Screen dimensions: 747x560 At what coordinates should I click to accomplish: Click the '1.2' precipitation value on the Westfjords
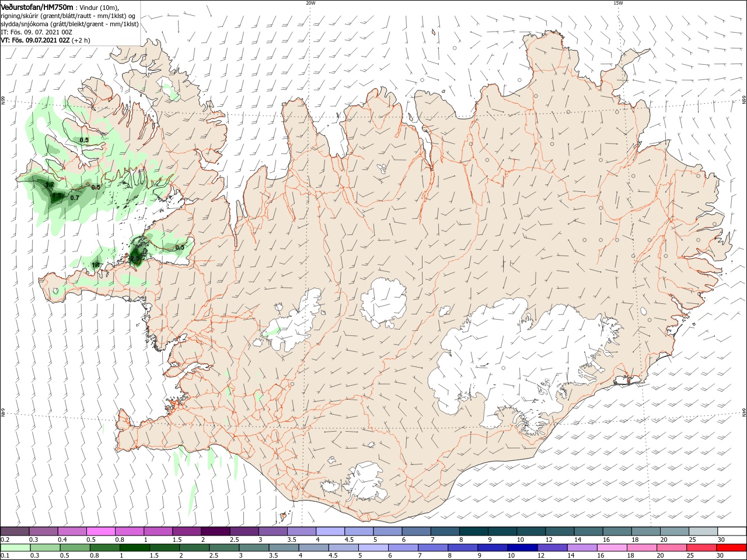click(x=50, y=184)
